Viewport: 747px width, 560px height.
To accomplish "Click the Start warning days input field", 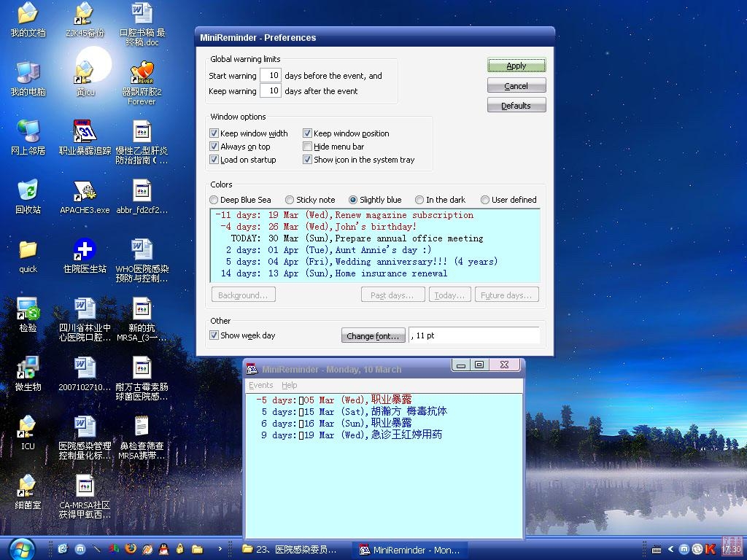I will [x=271, y=76].
